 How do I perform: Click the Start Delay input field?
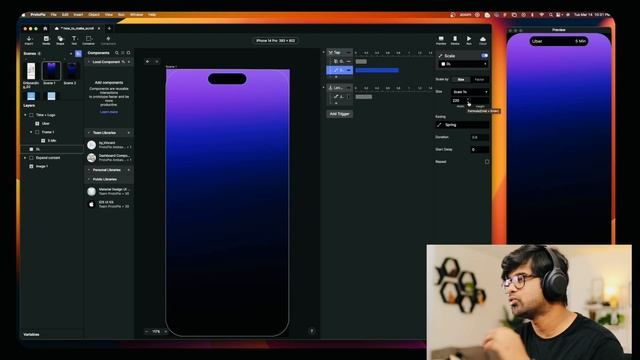480,150
